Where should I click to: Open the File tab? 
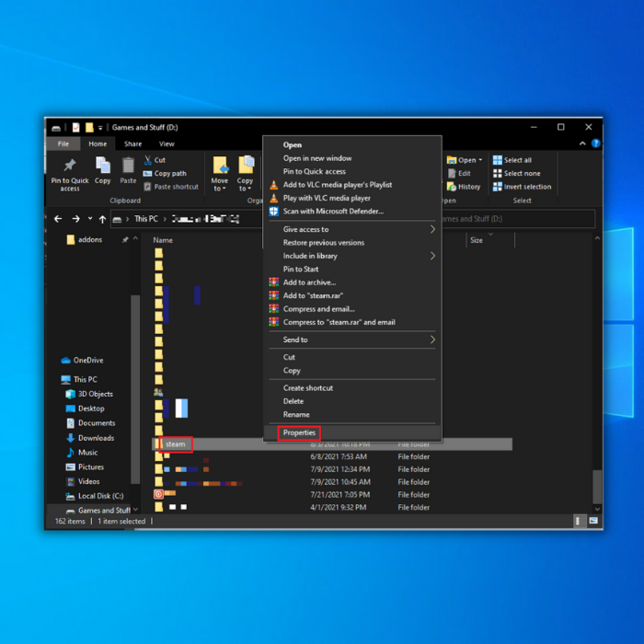coord(63,144)
